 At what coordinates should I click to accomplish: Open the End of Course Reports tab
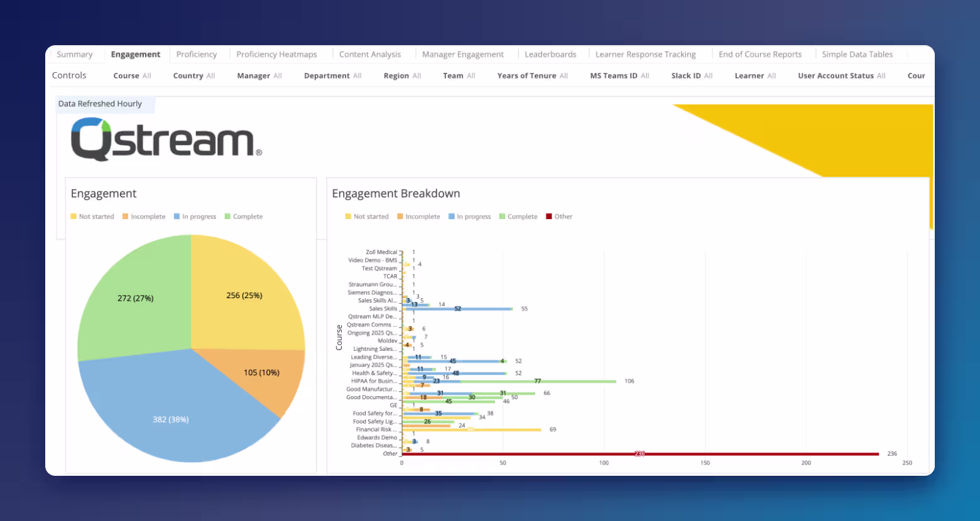click(x=760, y=55)
